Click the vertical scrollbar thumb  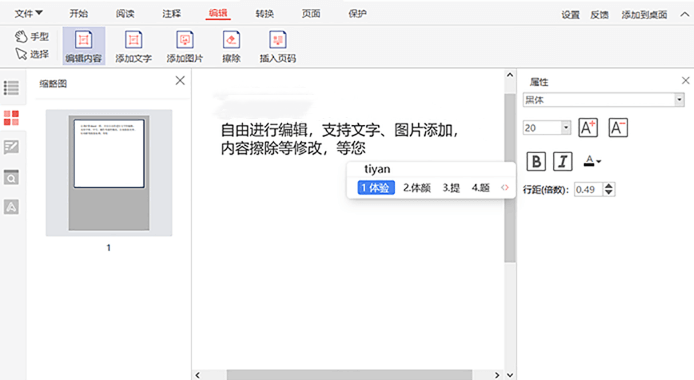(x=510, y=177)
